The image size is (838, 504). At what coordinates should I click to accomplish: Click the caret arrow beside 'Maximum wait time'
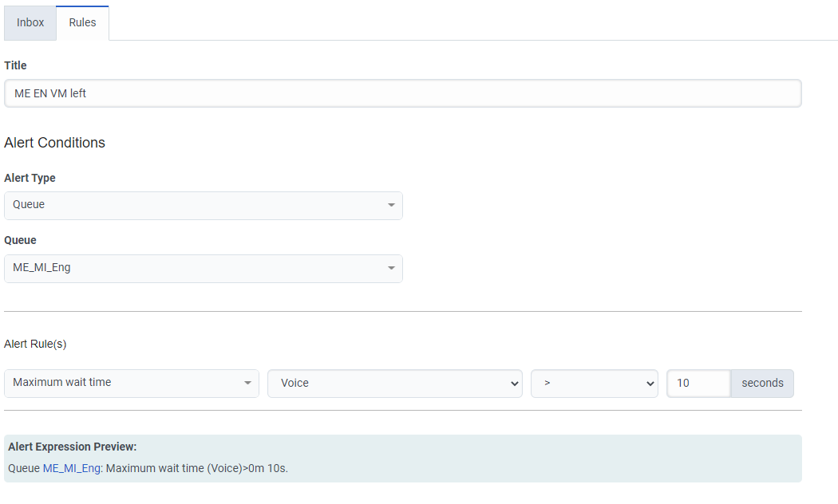[247, 384]
